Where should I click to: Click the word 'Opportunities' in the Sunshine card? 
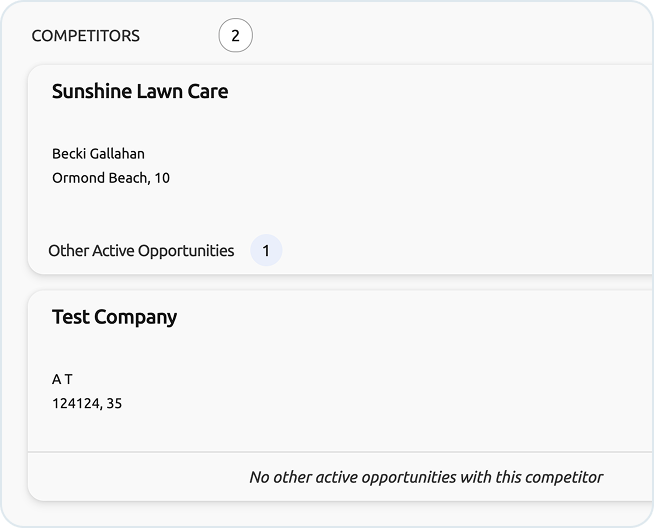coord(186,251)
